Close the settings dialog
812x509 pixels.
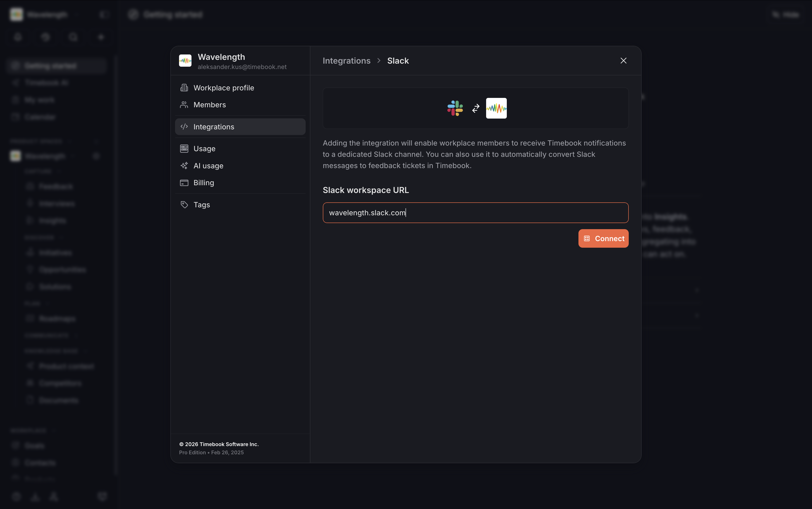623,61
